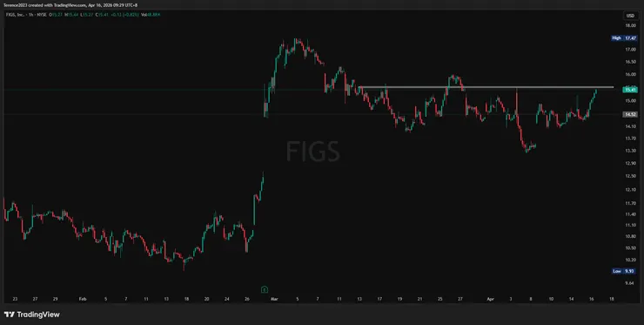
Task: Click the 15.00 price axis label
Action: (630, 101)
